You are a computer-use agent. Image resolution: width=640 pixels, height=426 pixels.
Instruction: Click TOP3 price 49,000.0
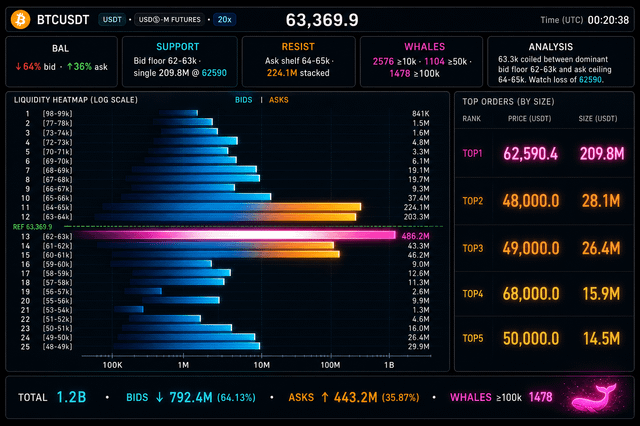(531, 248)
